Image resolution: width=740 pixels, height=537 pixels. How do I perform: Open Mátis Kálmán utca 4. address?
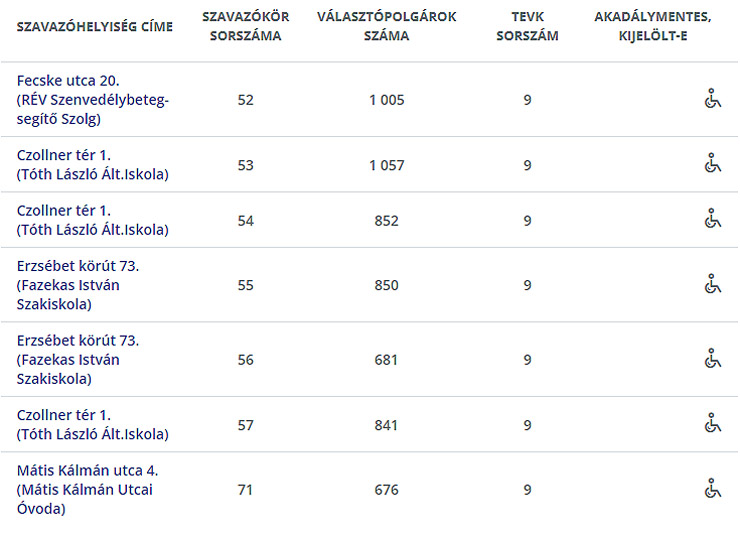click(88, 470)
